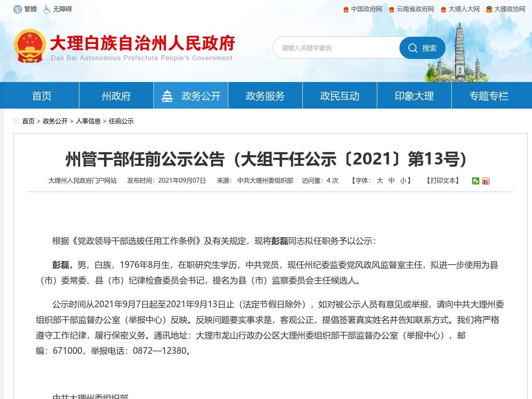This screenshot has height=399, width=532.
Task: Open the 政民互动 navigation tab
Action: pyautogui.click(x=340, y=96)
